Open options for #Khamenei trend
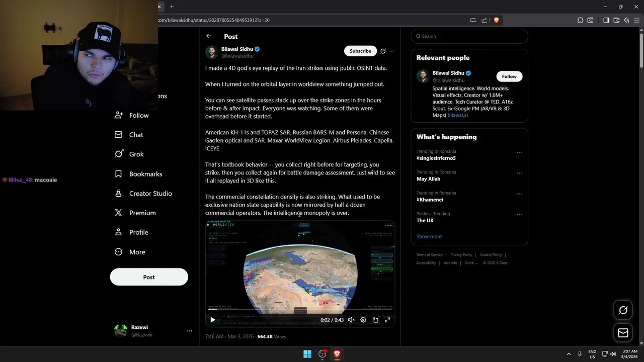This screenshot has width=644, height=362. pyautogui.click(x=519, y=194)
